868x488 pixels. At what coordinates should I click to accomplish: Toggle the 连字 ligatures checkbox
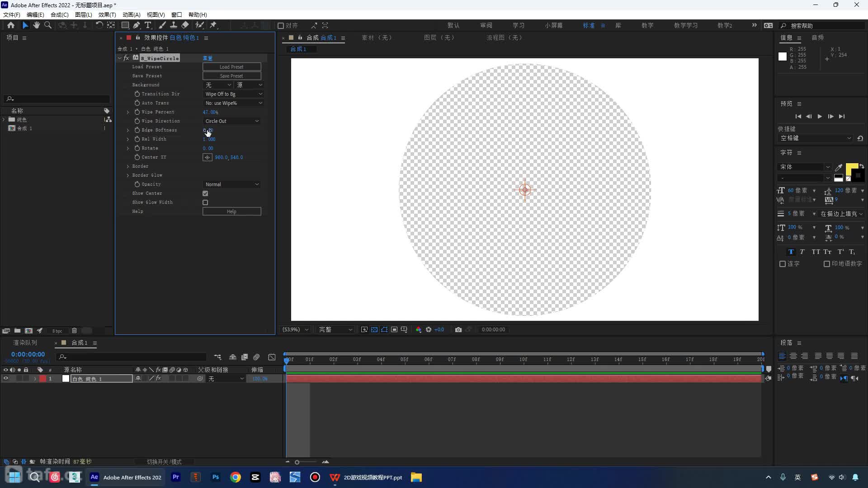click(783, 264)
